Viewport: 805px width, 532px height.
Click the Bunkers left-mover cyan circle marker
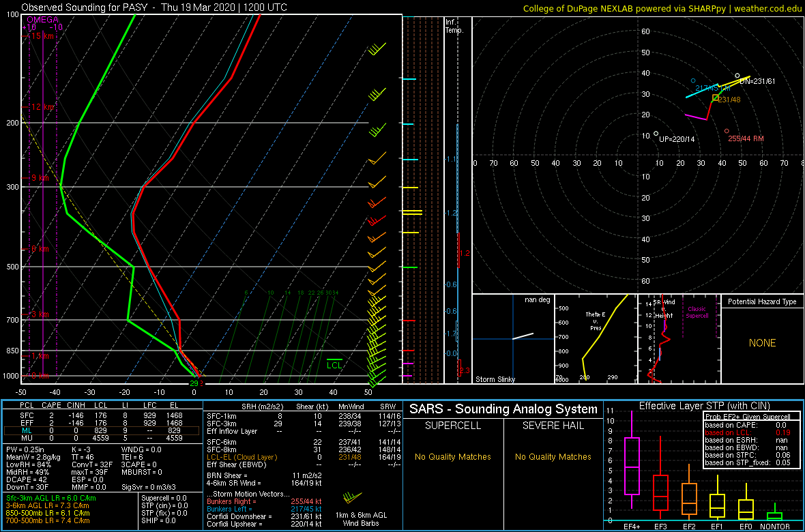click(693, 80)
